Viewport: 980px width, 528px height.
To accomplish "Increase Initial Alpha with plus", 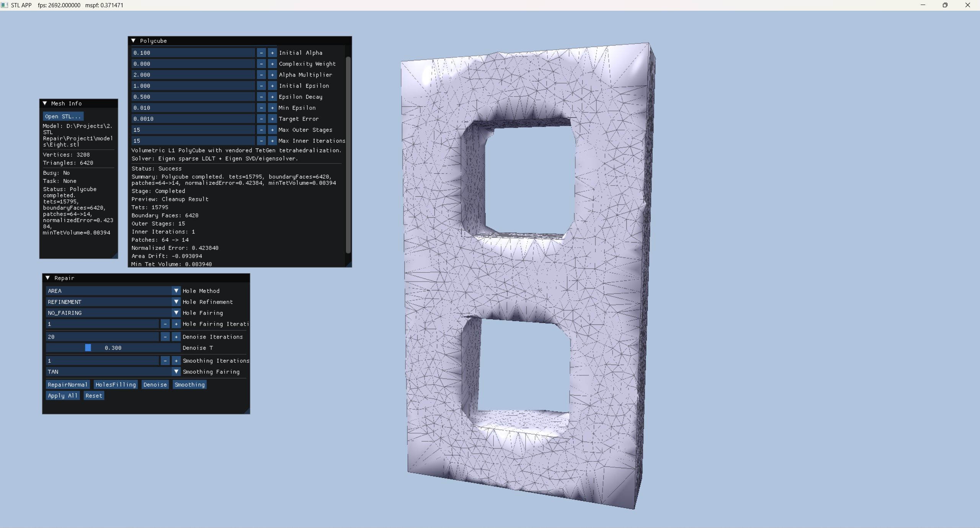I will click(x=272, y=53).
